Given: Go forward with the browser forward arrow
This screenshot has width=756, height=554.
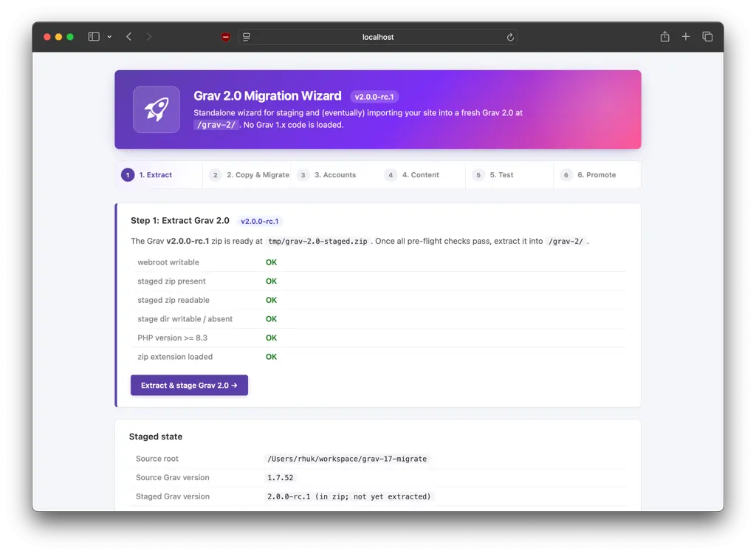Looking at the screenshot, I should click(148, 37).
